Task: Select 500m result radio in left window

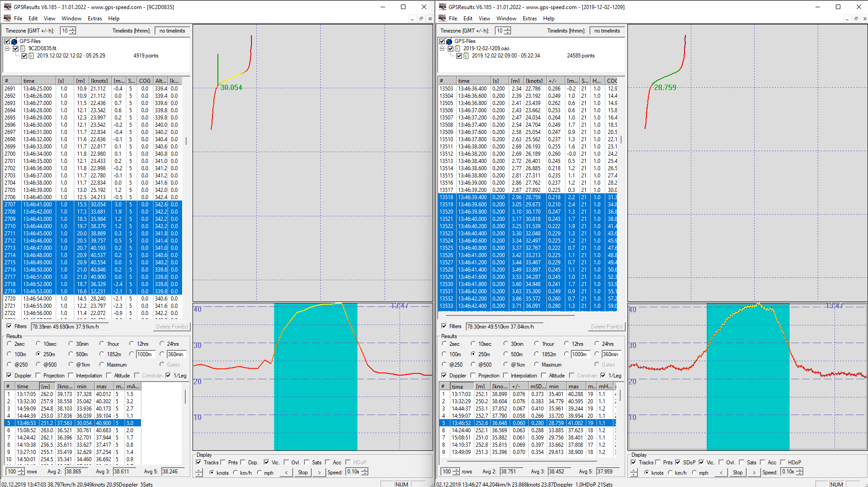Action: (71, 354)
